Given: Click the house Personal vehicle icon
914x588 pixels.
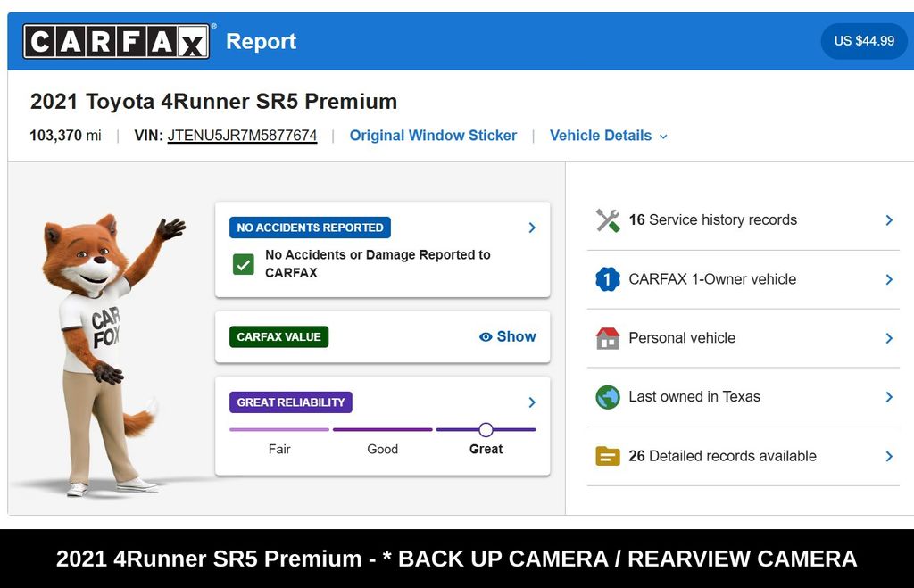Looking at the screenshot, I should click(608, 338).
